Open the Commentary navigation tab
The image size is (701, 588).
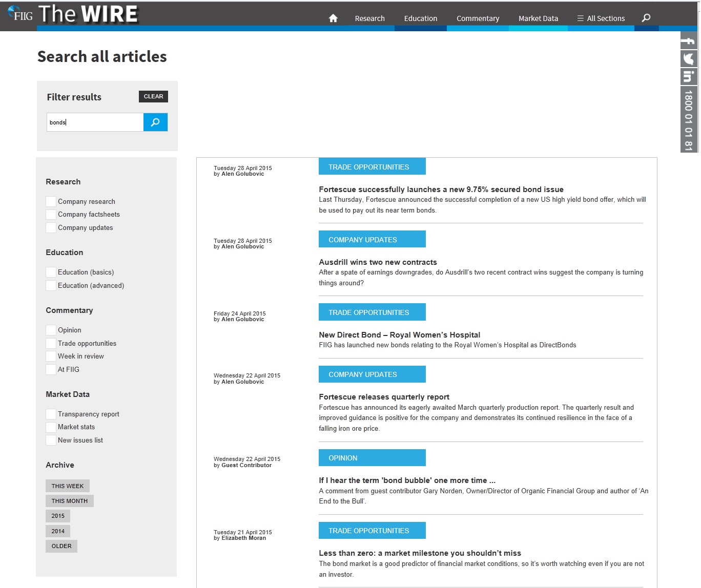point(478,18)
